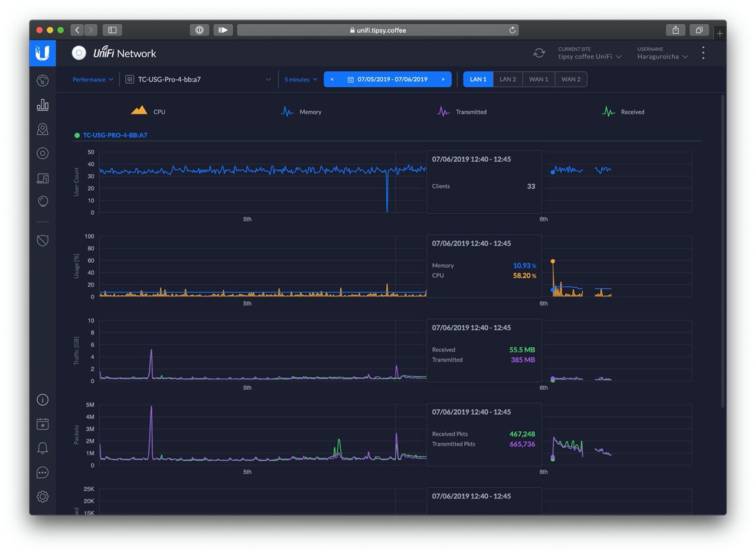Open the Insights lightbulb sidebar icon
The width and height of the screenshot is (756, 554).
point(43,201)
